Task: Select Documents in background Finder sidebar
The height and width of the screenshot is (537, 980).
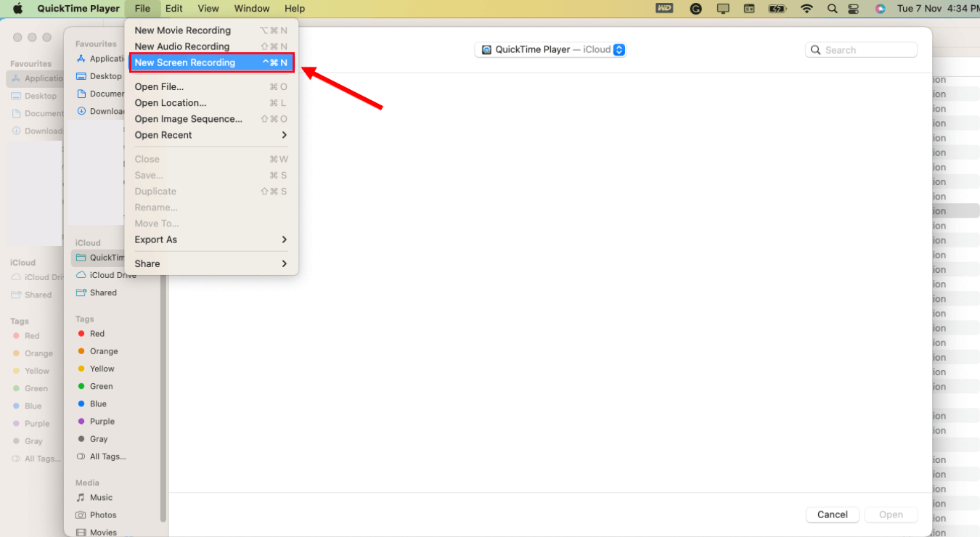Action: pos(37,113)
